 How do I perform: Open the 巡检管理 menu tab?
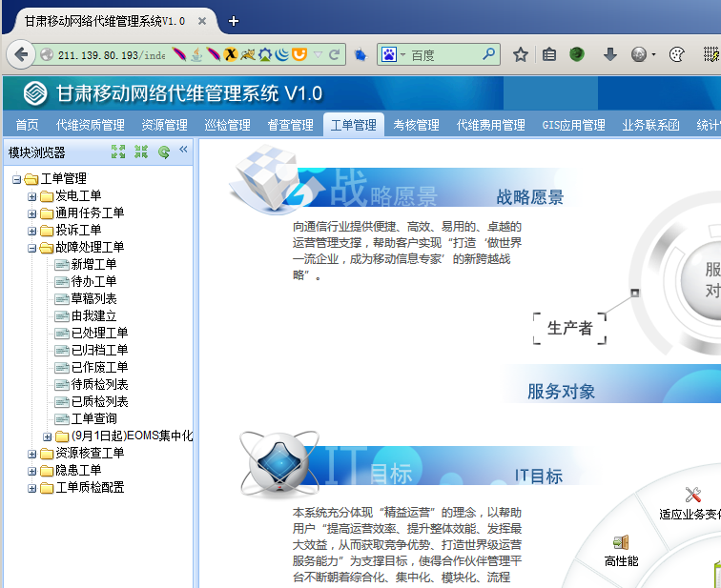pyautogui.click(x=228, y=125)
